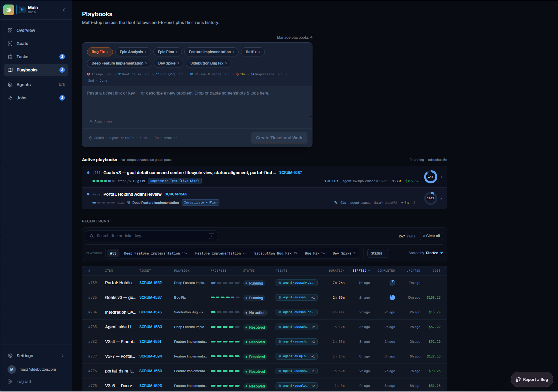Click the SCRUM project settings icon

click(x=91, y=138)
